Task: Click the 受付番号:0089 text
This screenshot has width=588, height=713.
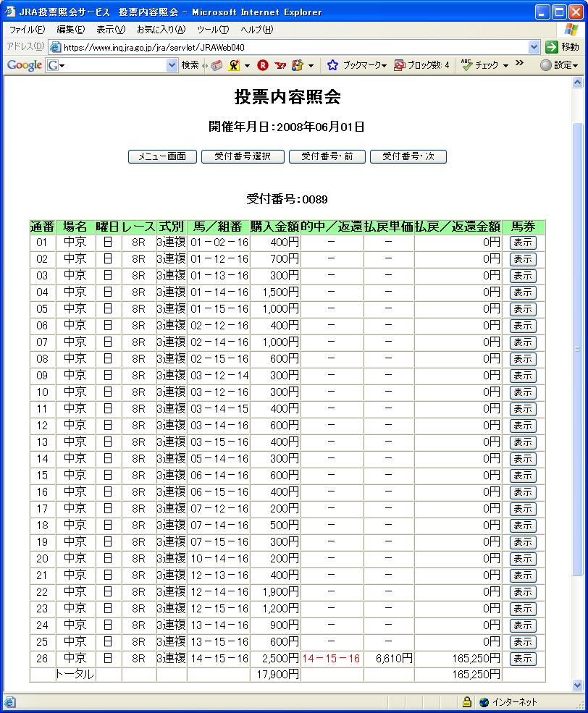Action: 287,199
